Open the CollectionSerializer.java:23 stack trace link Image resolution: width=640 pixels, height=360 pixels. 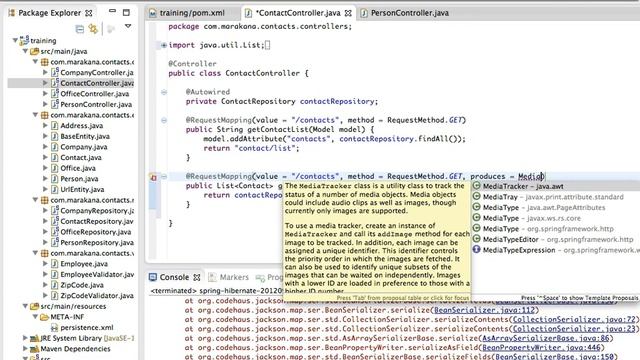click(x=574, y=329)
